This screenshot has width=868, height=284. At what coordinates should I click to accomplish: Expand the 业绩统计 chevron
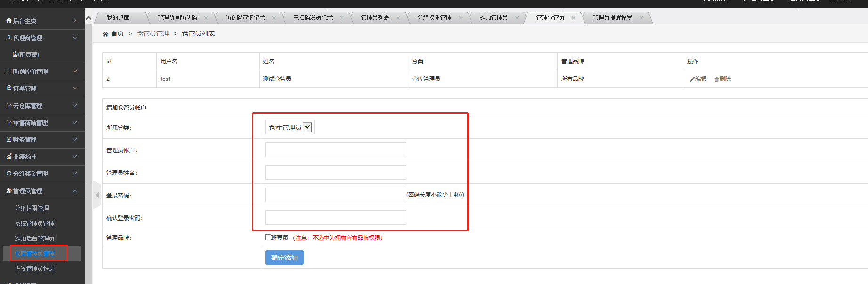tap(75, 157)
